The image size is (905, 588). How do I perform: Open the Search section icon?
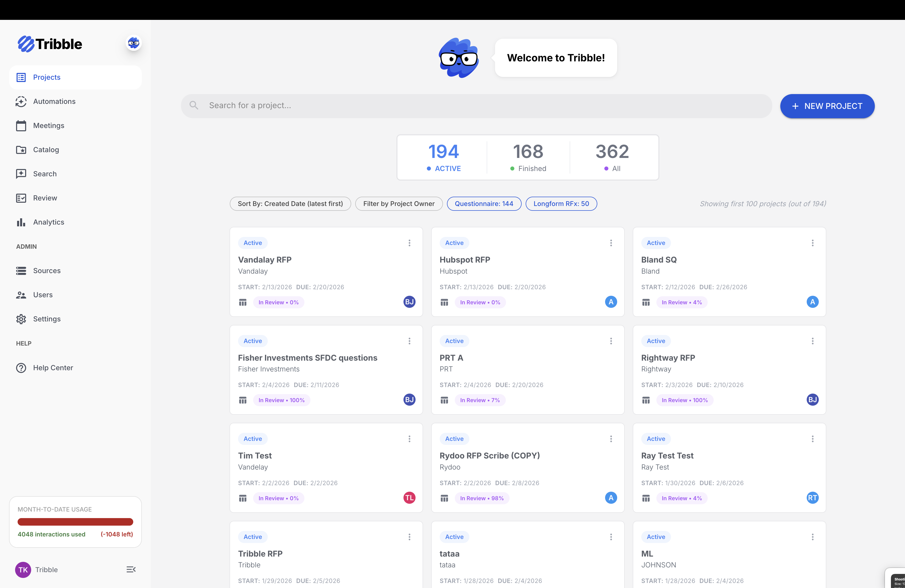click(x=21, y=174)
